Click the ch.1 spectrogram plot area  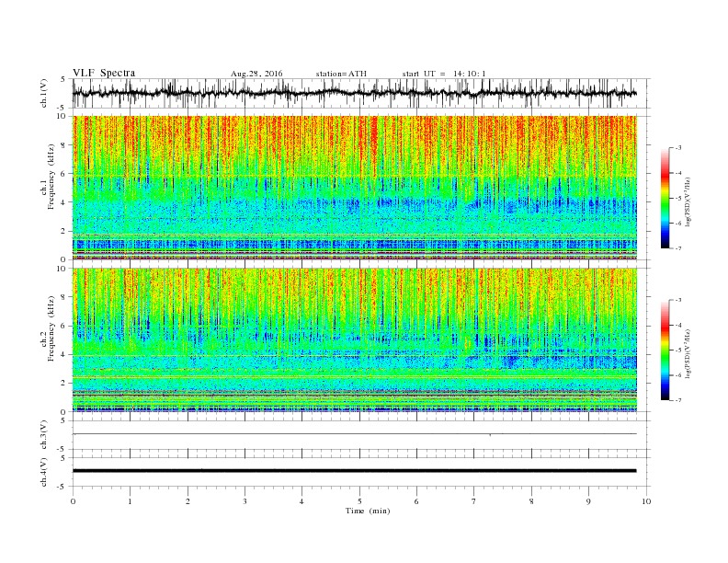pos(355,188)
